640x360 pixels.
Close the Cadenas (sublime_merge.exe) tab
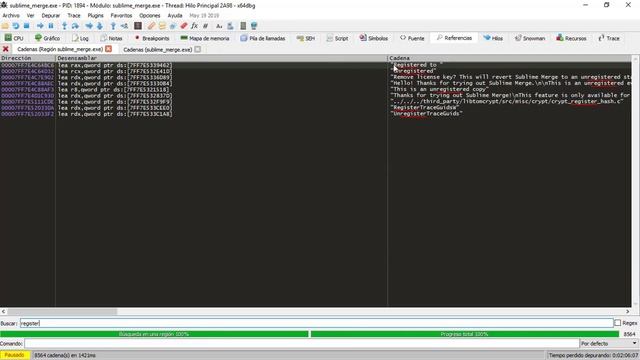[x=198, y=49]
